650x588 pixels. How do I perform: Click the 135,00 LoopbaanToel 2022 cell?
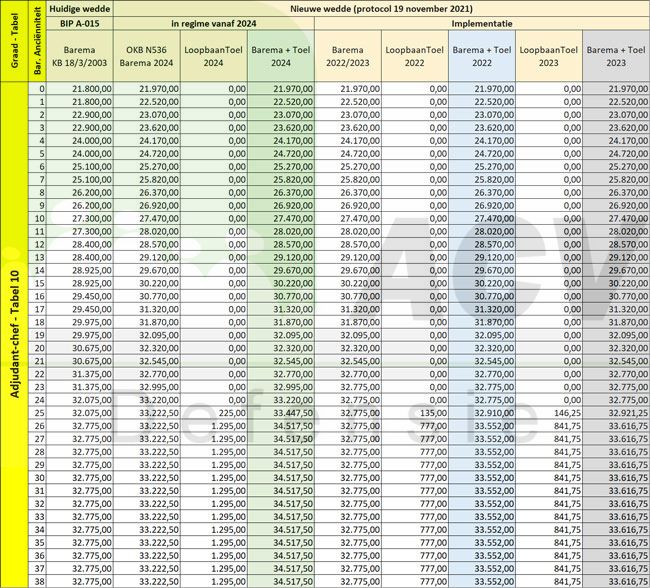pos(415,413)
